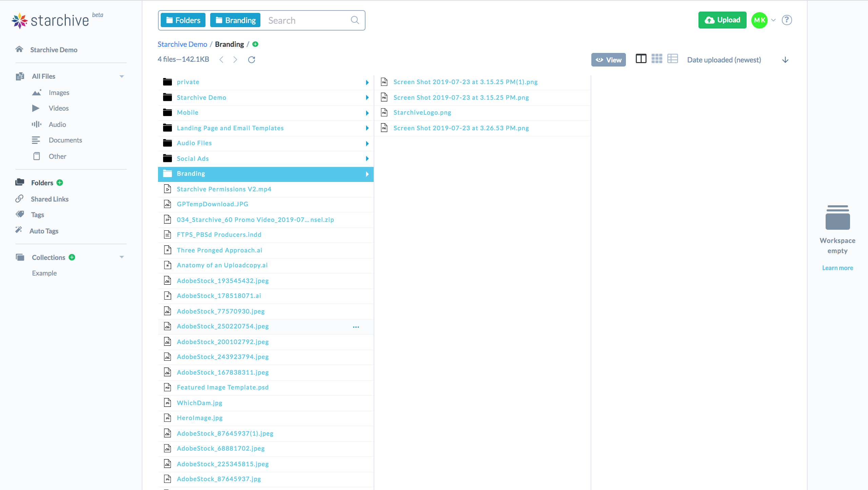This screenshot has height=490, width=868.
Task: Refresh the Branding folder contents
Action: [x=251, y=59]
